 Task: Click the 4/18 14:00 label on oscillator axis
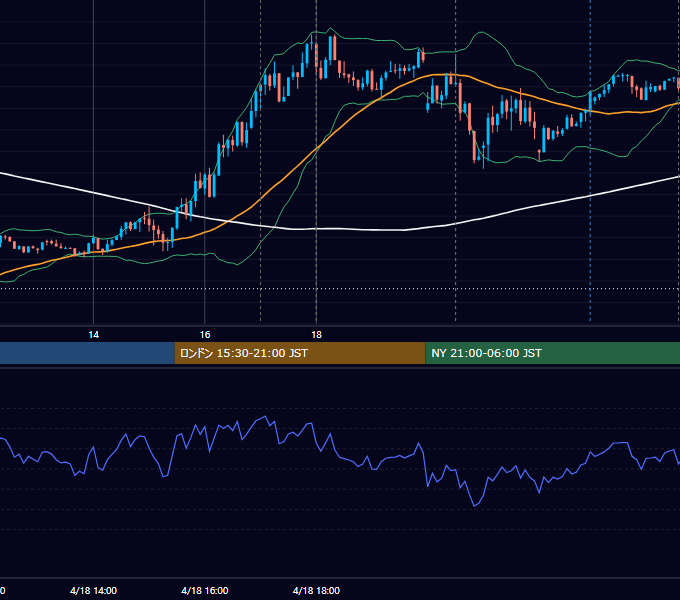[93, 590]
